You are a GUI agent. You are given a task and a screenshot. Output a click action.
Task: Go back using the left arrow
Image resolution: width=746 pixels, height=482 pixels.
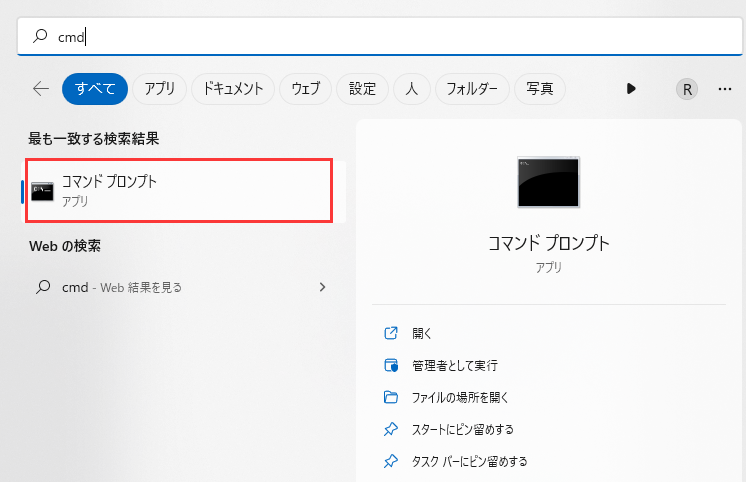(x=41, y=89)
